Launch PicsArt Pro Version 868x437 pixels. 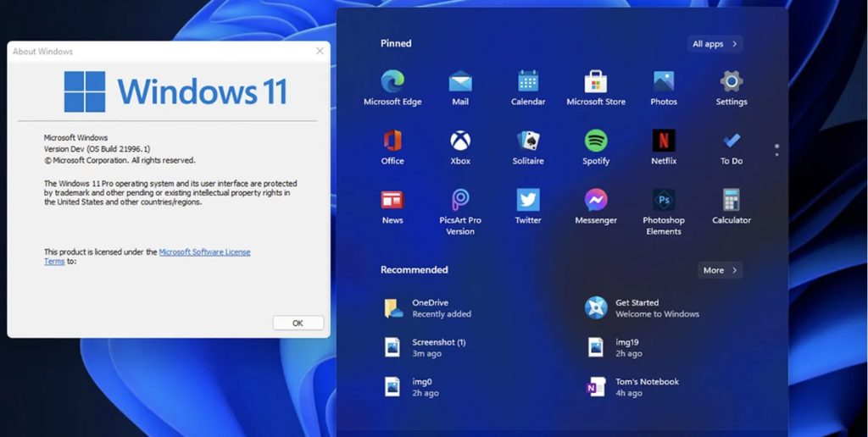(x=460, y=212)
